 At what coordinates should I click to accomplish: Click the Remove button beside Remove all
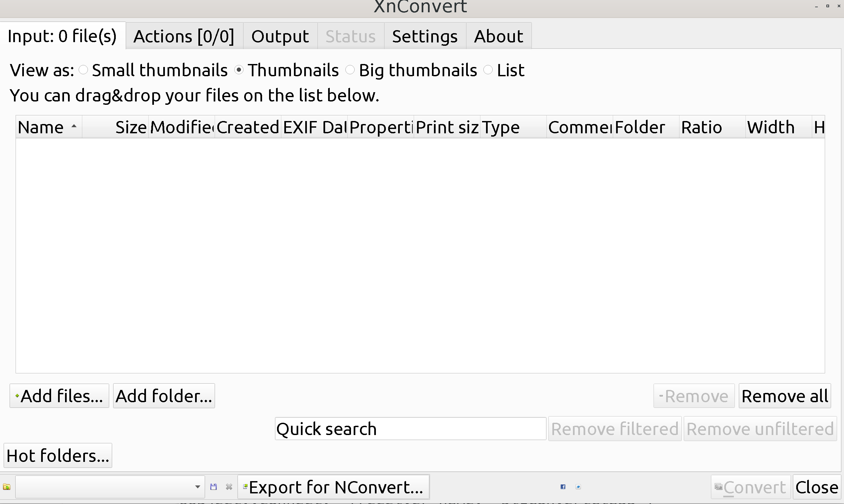pos(694,396)
